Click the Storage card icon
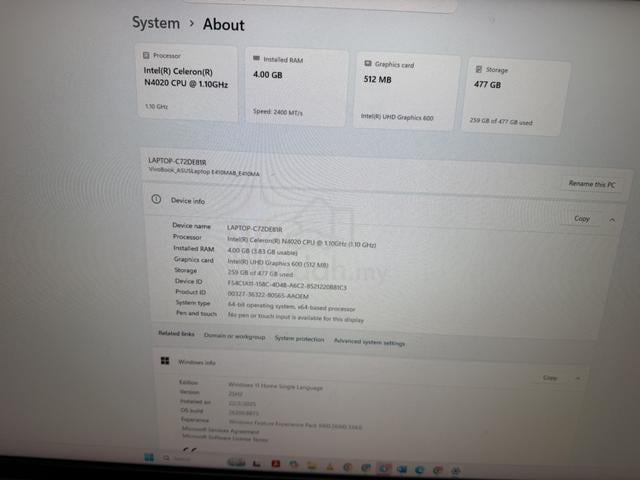Viewport: 640px width, 480px height. click(x=479, y=69)
